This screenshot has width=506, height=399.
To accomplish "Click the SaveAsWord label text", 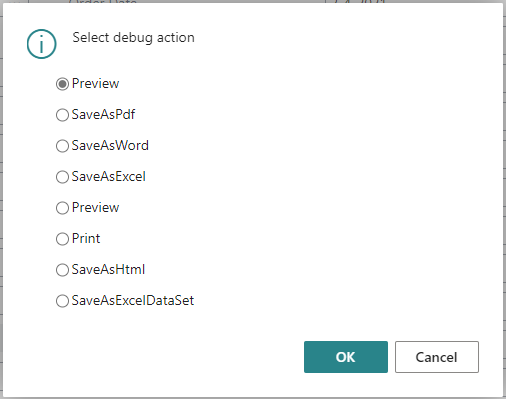I will tap(110, 145).
